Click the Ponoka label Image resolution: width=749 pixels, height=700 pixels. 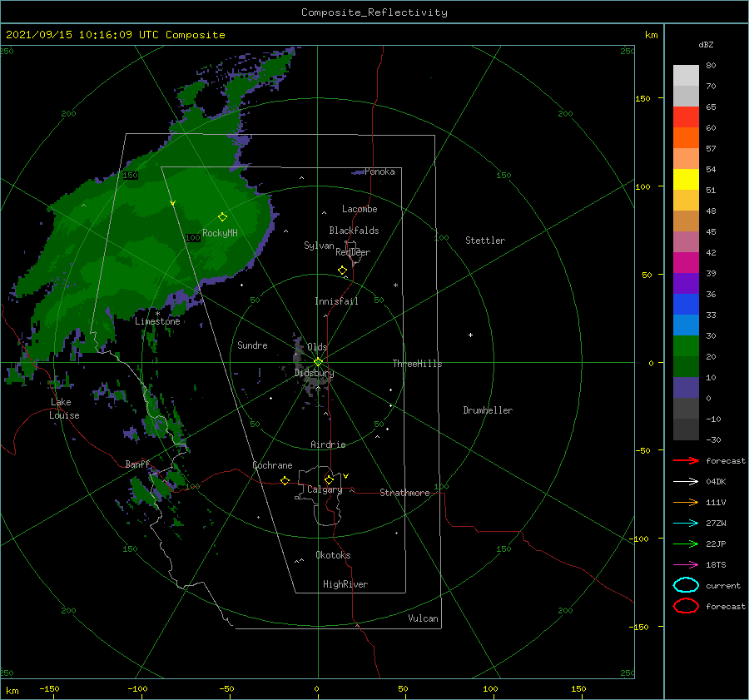[379, 171]
